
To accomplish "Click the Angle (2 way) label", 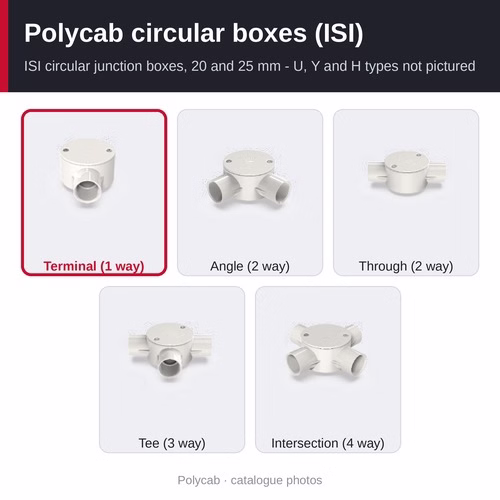I will click(x=250, y=266).
